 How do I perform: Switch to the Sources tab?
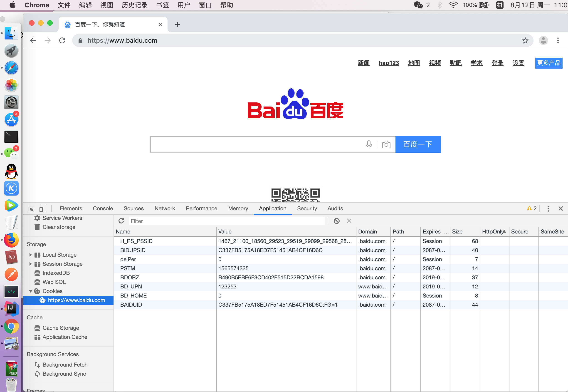(x=133, y=208)
